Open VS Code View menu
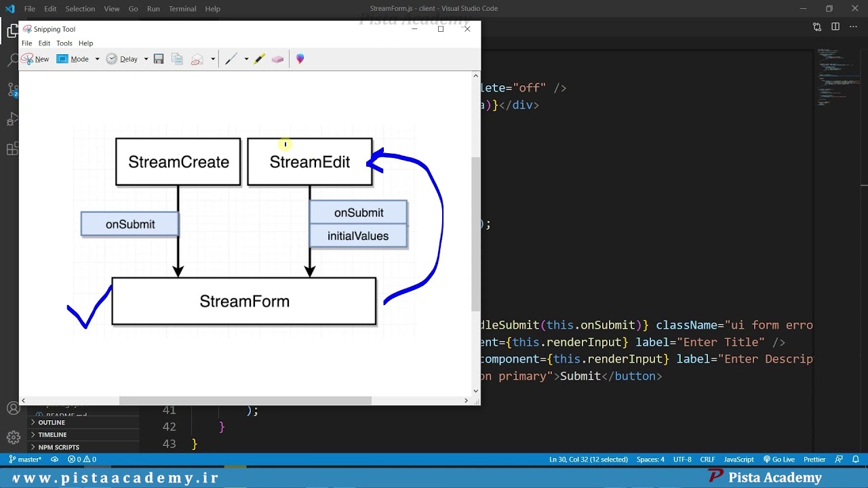The height and width of the screenshot is (488, 868). 112,9
